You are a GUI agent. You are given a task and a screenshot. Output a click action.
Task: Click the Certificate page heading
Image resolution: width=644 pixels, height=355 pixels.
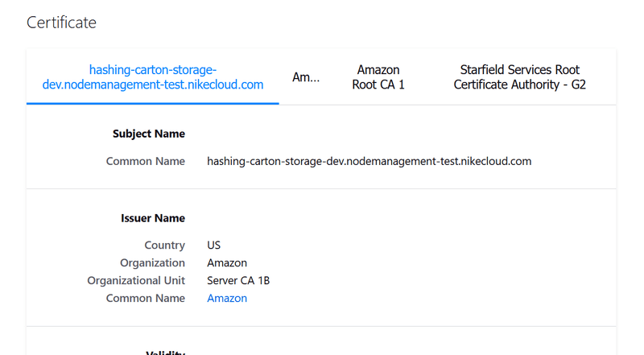click(x=61, y=23)
